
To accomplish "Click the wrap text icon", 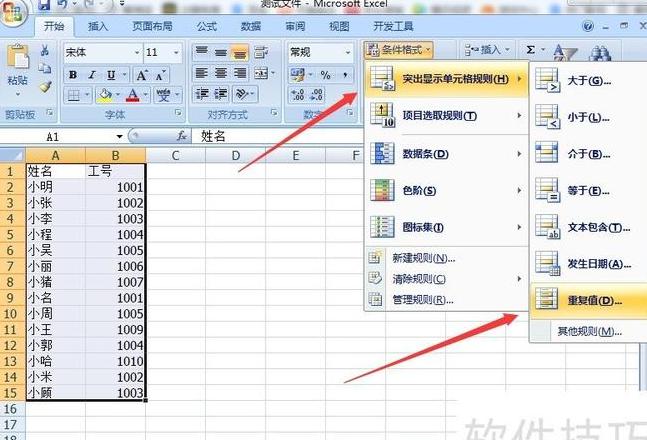I will tap(261, 52).
